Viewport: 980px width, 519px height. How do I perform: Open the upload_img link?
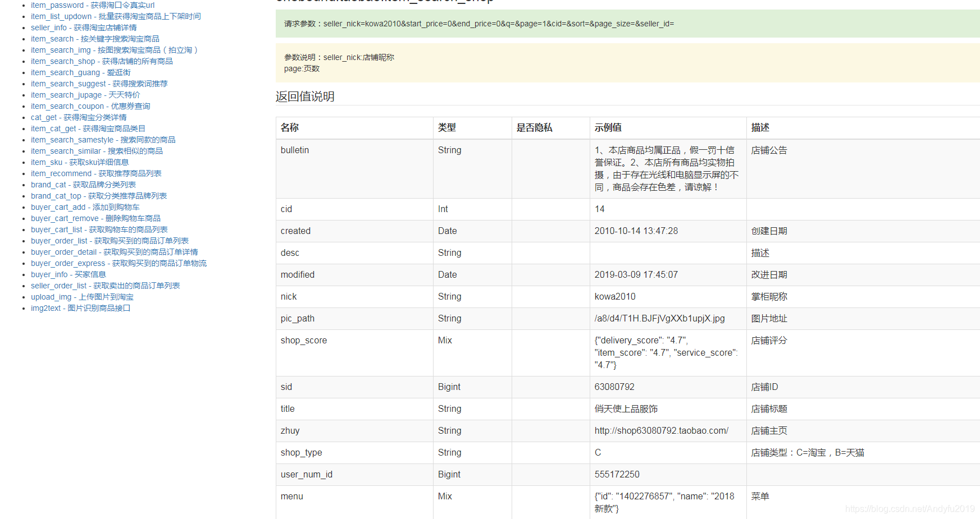(82, 297)
